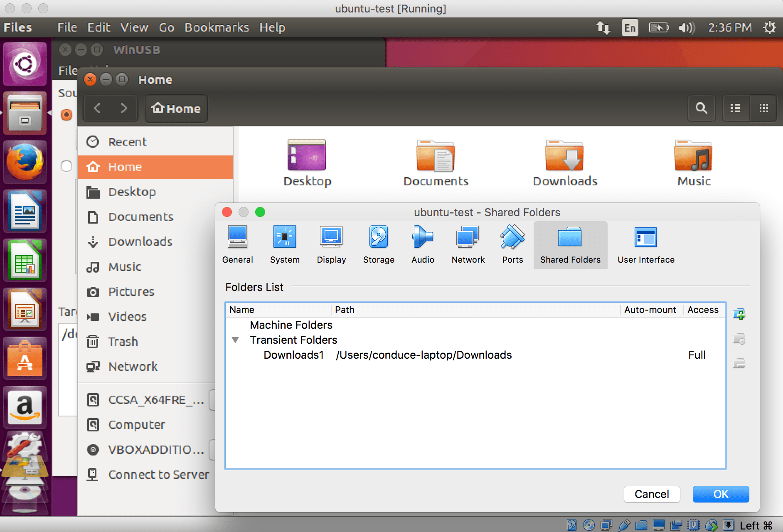Open the network connections indicator
The image size is (783, 532).
click(603, 27)
